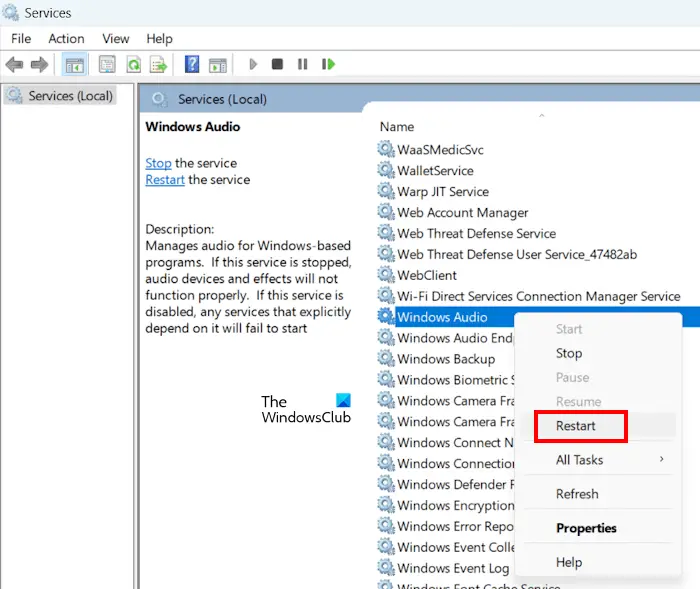Image resolution: width=700 pixels, height=589 pixels.
Task: Click the Export List toolbar icon
Action: point(158,65)
